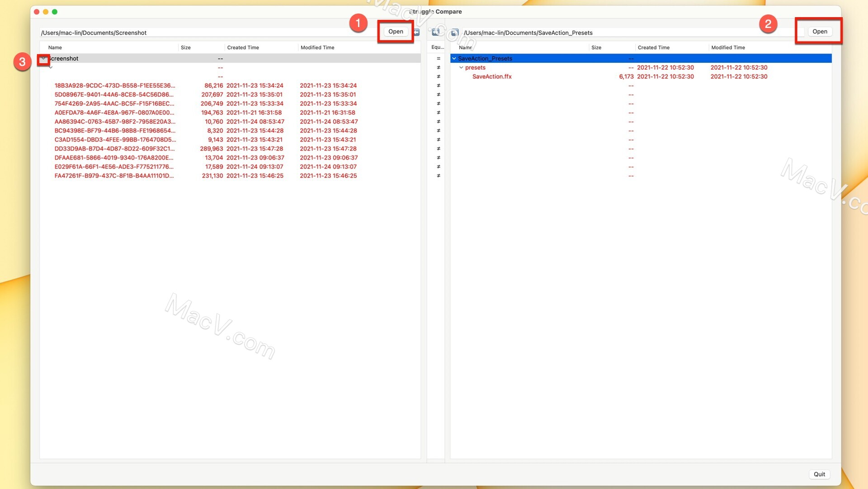The height and width of the screenshot is (489, 868).
Task: Click the modified time 2021-11-24 08:53:47
Action: [329, 122]
